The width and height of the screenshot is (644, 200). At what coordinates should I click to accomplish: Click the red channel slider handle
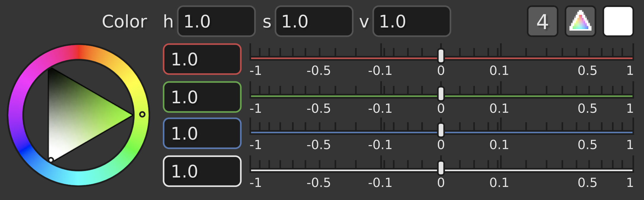coord(441,56)
